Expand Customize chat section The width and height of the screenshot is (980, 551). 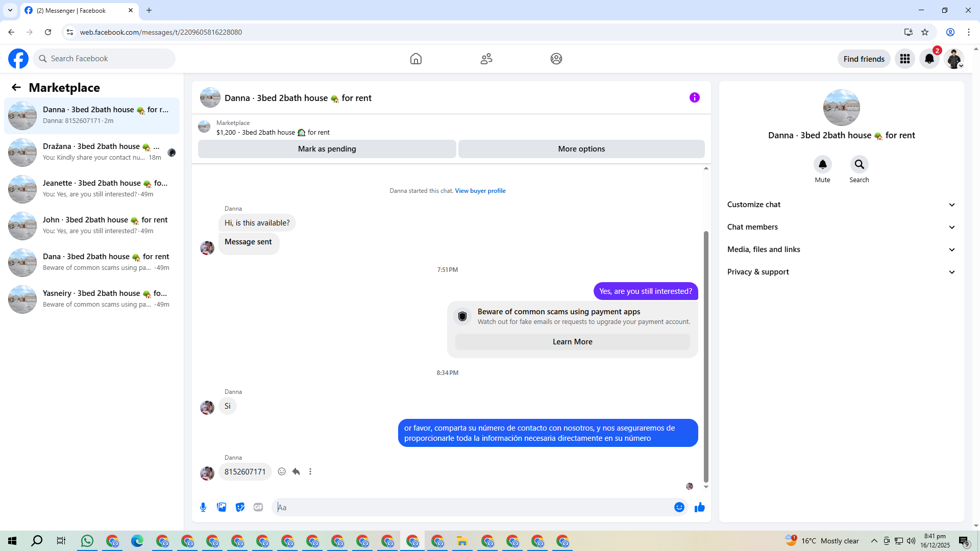tap(842, 205)
